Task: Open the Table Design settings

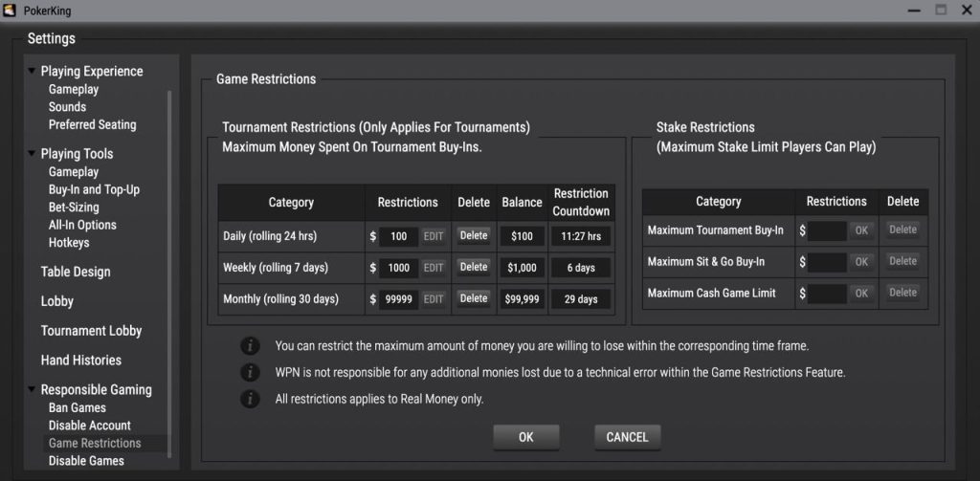Action: point(75,272)
